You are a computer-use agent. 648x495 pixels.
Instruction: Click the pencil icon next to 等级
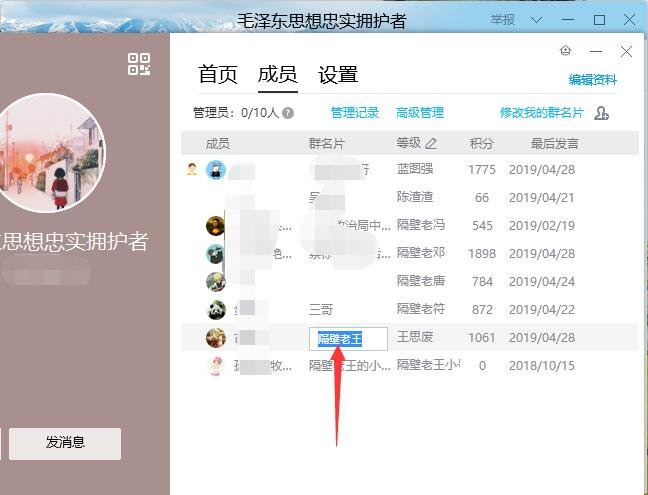coord(431,143)
